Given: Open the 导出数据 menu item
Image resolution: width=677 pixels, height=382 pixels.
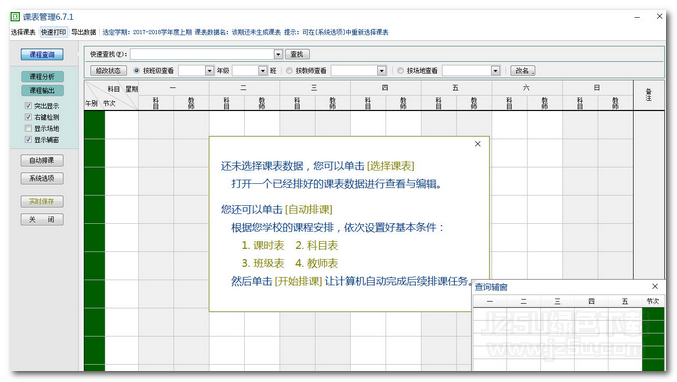Looking at the screenshot, I should [x=84, y=32].
